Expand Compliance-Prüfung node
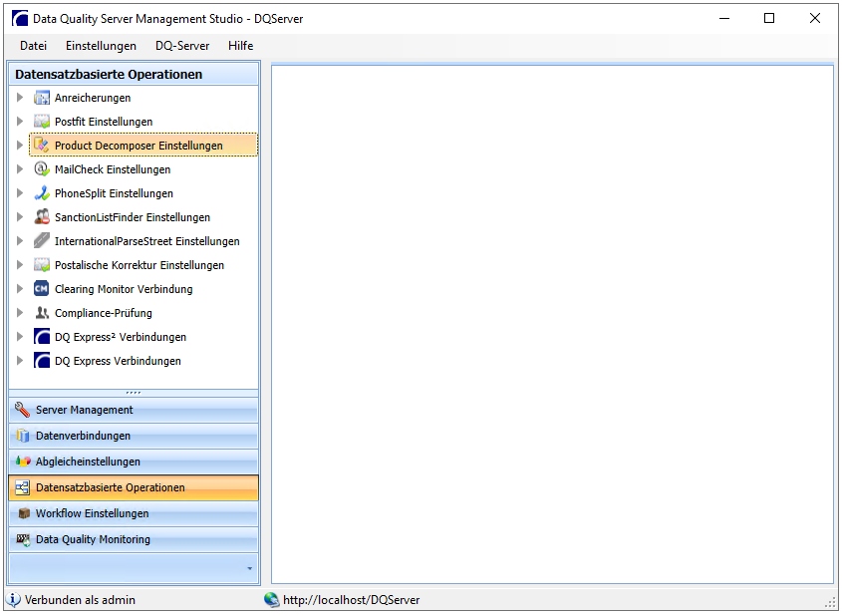Screen dimensions: 842x616 coord(20,313)
